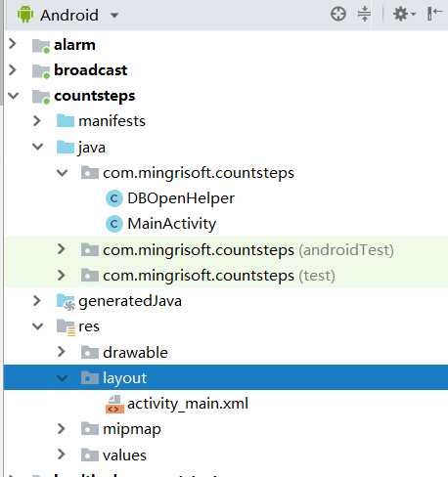Image resolution: width=448 pixels, height=477 pixels.
Task: Open activity_main.xml layout file
Action: [x=188, y=404]
